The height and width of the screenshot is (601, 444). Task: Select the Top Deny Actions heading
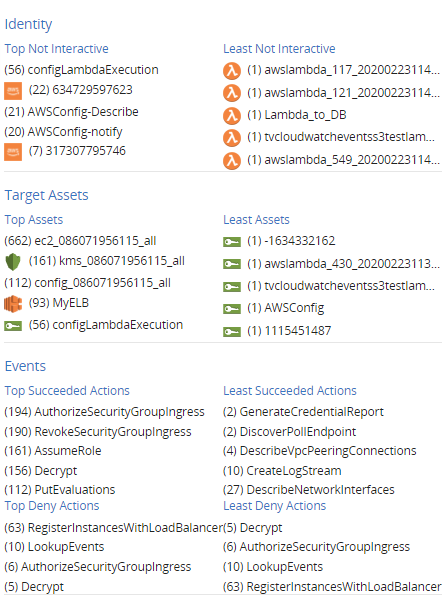click(x=52, y=506)
